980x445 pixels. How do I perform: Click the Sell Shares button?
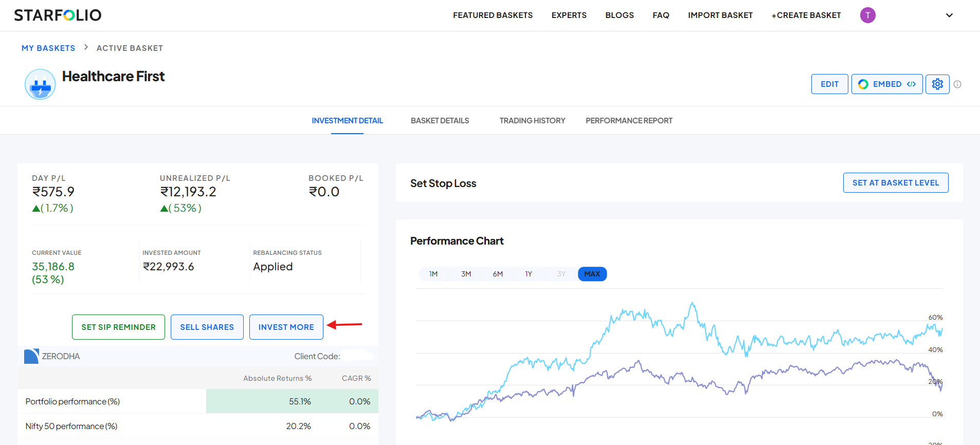207,327
